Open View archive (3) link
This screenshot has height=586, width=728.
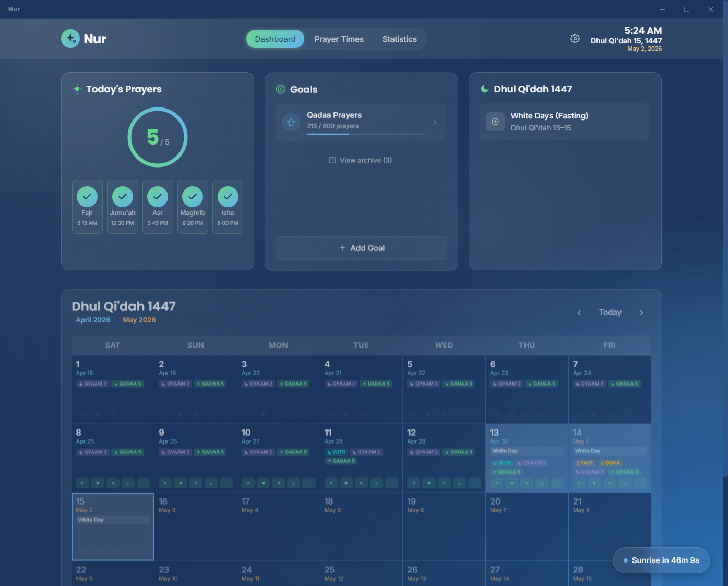click(361, 160)
